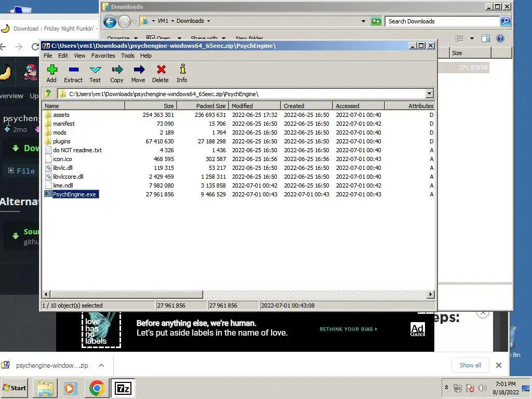This screenshot has height=399, width=532.
Task: Expand the 7-Zip address path dropdown
Action: point(429,94)
